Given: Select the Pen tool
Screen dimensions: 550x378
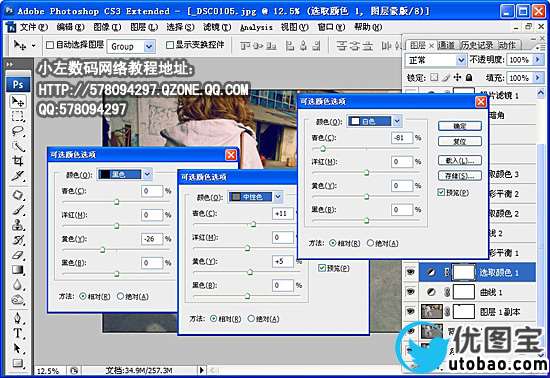Looking at the screenshot, I should click(18, 318).
